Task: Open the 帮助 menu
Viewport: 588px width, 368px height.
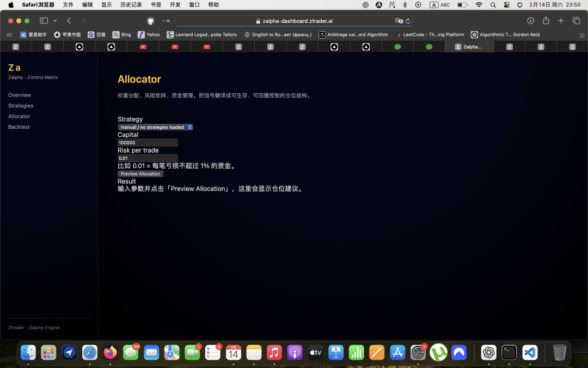Action: tap(213, 5)
